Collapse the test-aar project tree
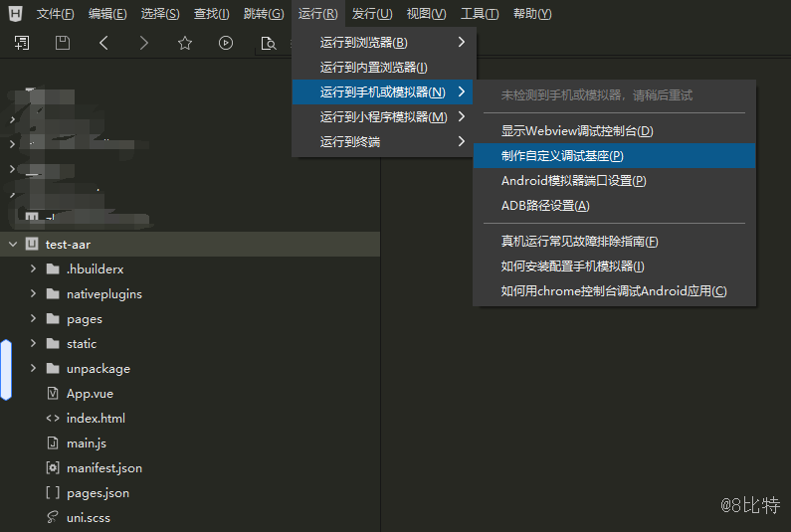The height and width of the screenshot is (532, 791). tap(13, 244)
